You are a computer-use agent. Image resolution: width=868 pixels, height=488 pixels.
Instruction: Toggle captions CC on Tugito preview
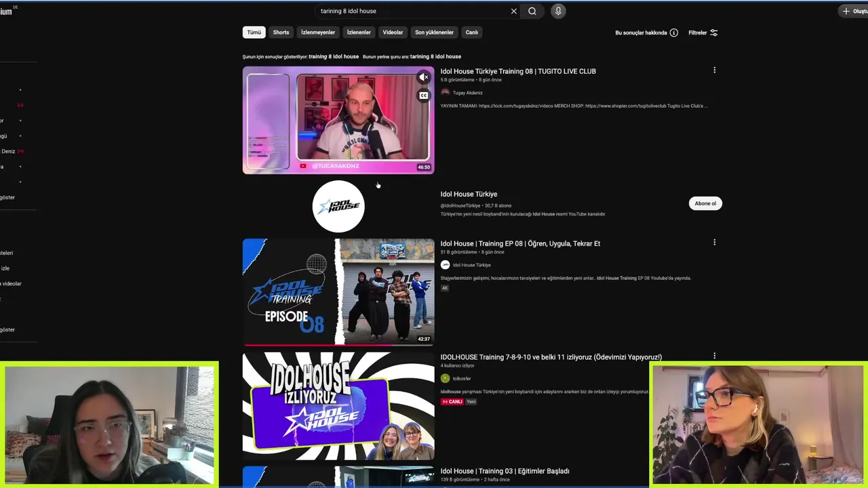coord(423,96)
